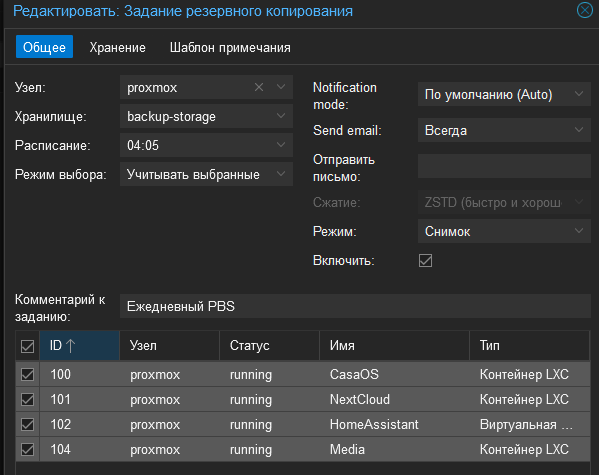The image size is (599, 475).
Task: Open the Send email Всегда dropdown
Action: point(579,130)
